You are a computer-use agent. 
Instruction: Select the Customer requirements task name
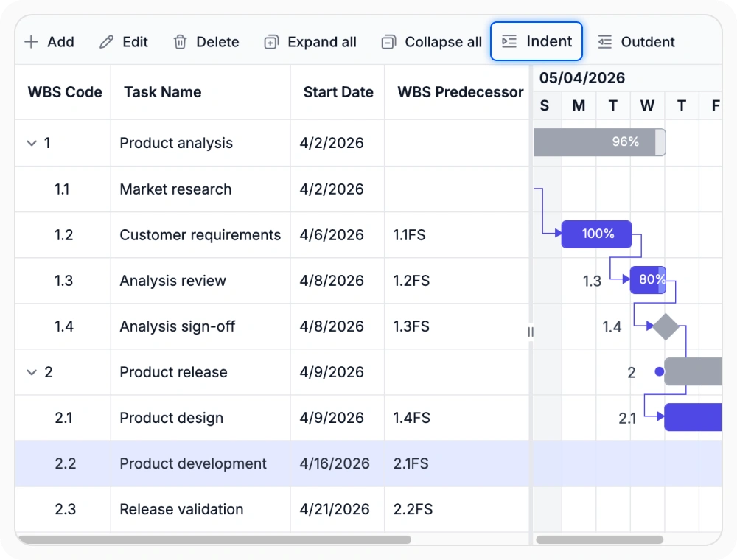click(x=200, y=235)
